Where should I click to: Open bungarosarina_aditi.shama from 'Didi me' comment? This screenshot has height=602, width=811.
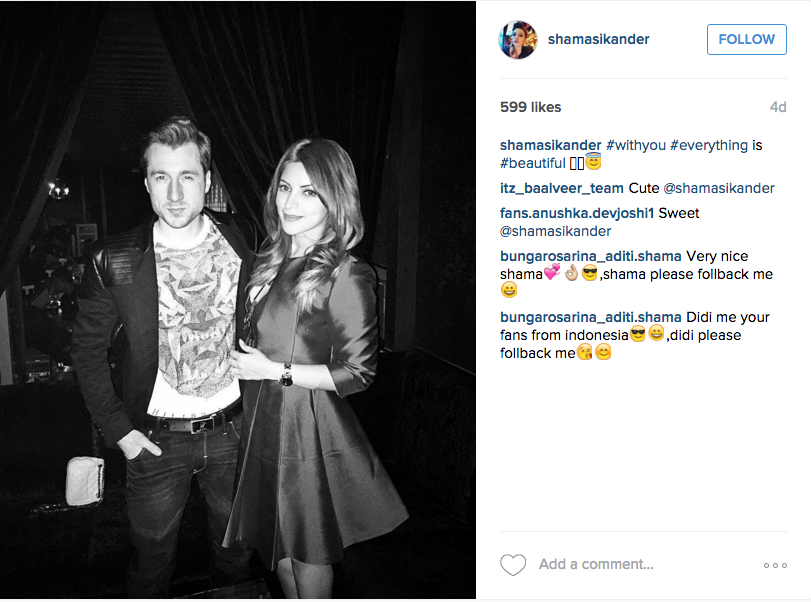point(591,317)
